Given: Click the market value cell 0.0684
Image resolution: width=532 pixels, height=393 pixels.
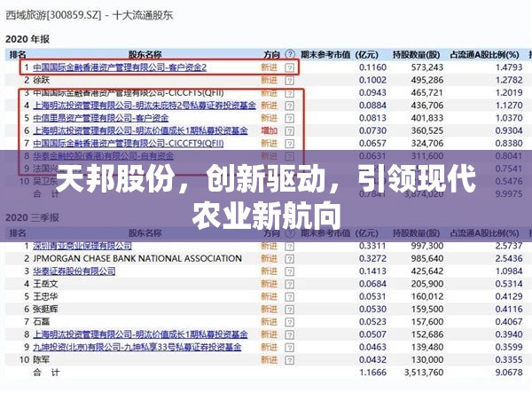Looking at the screenshot, I should (373, 284).
